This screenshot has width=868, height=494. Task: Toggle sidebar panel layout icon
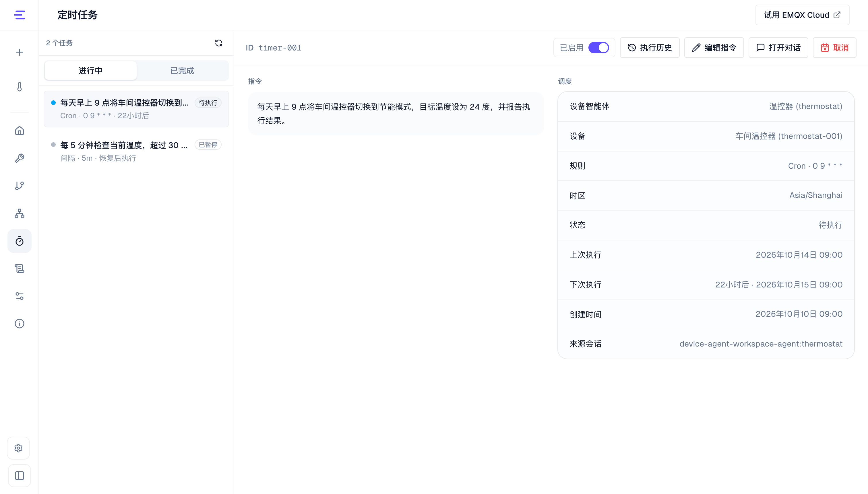click(x=19, y=476)
